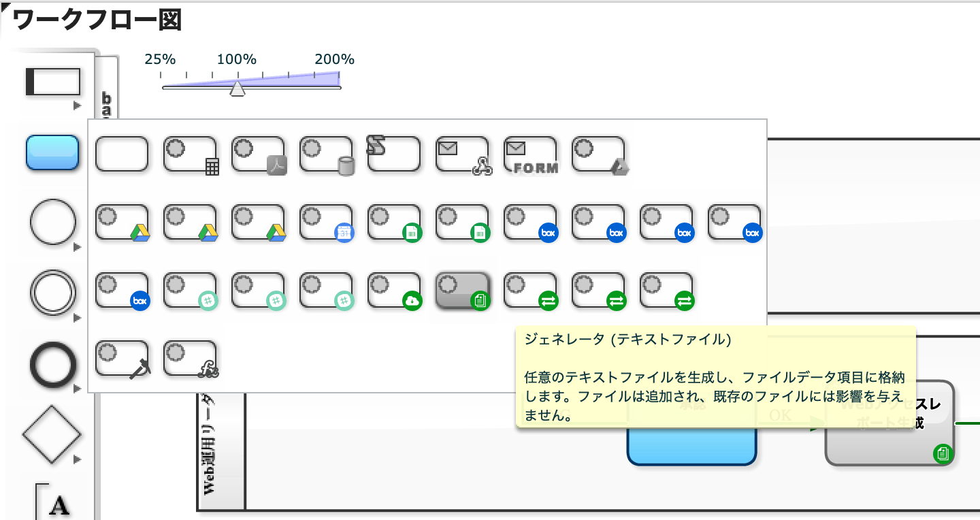Pick the data assignment task with calculator icon
The height and width of the screenshot is (520, 980).
tap(190, 154)
